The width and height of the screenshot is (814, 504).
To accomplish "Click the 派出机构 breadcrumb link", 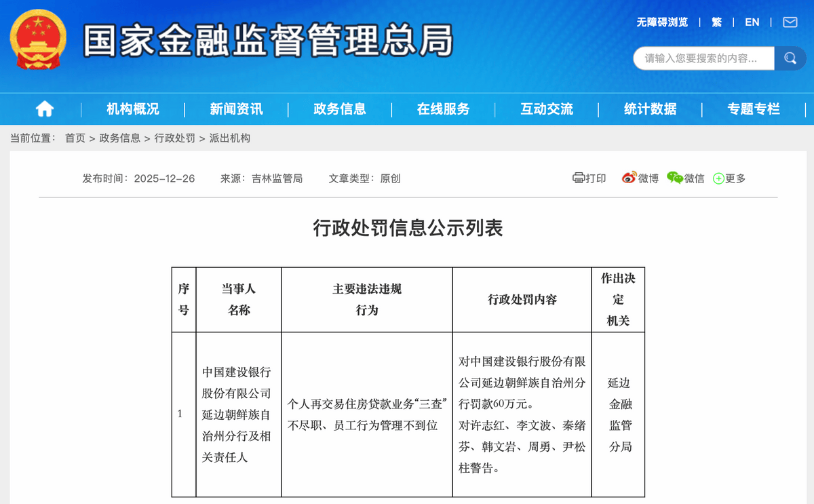I will tap(230, 138).
